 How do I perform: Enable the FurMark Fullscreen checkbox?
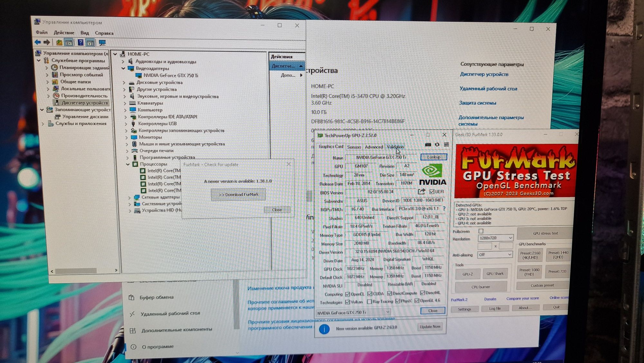click(481, 231)
